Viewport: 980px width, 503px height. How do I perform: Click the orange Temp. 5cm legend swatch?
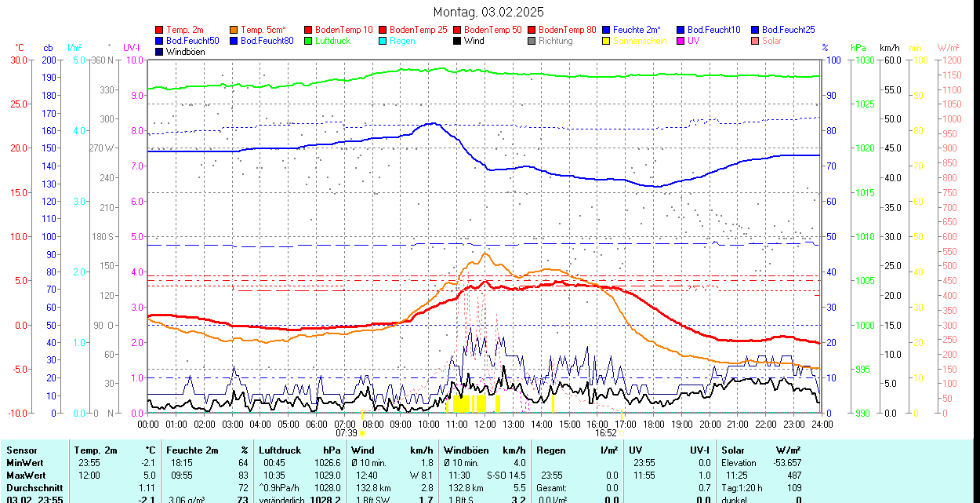point(234,30)
